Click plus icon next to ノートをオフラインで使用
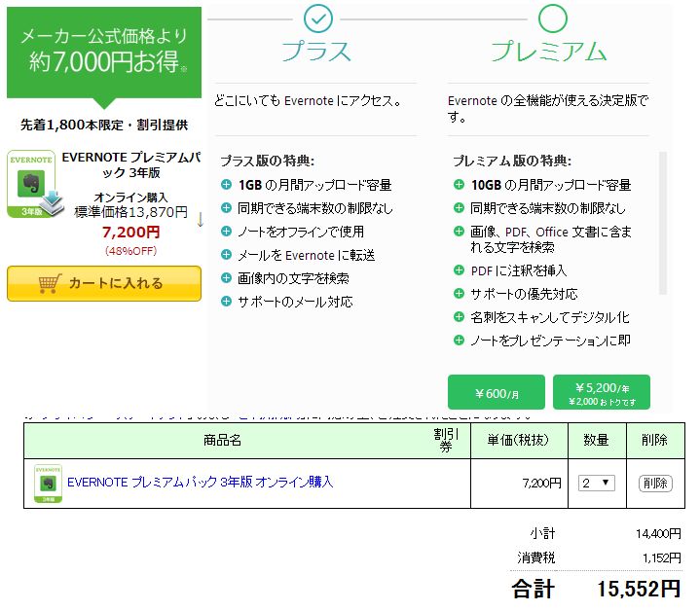This screenshot has width=700, height=611. 226,232
